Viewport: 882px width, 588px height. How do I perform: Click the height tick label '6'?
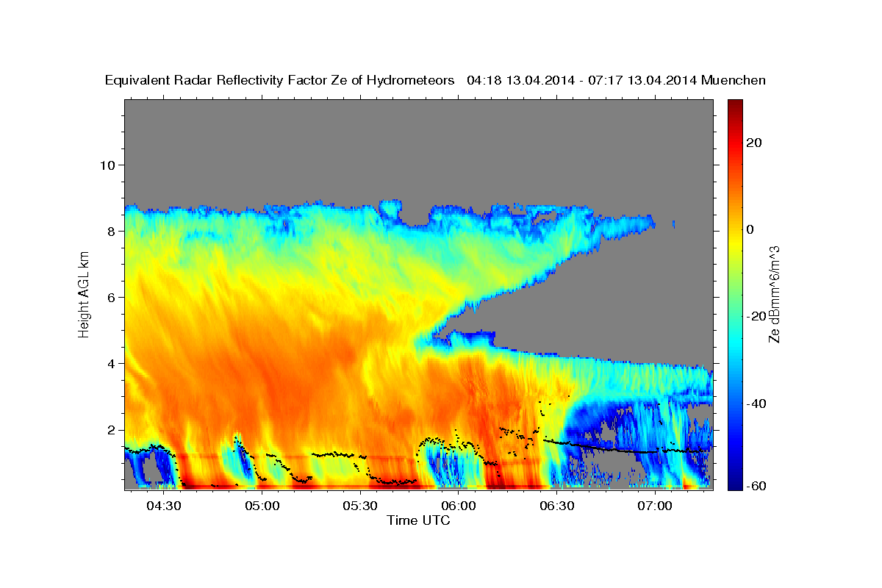(111, 298)
